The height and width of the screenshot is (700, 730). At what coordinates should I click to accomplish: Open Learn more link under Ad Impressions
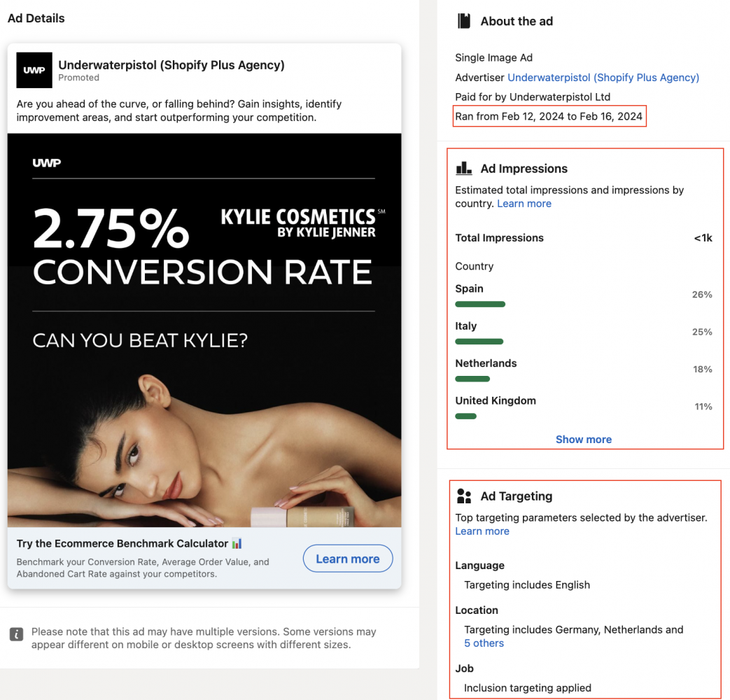524,204
